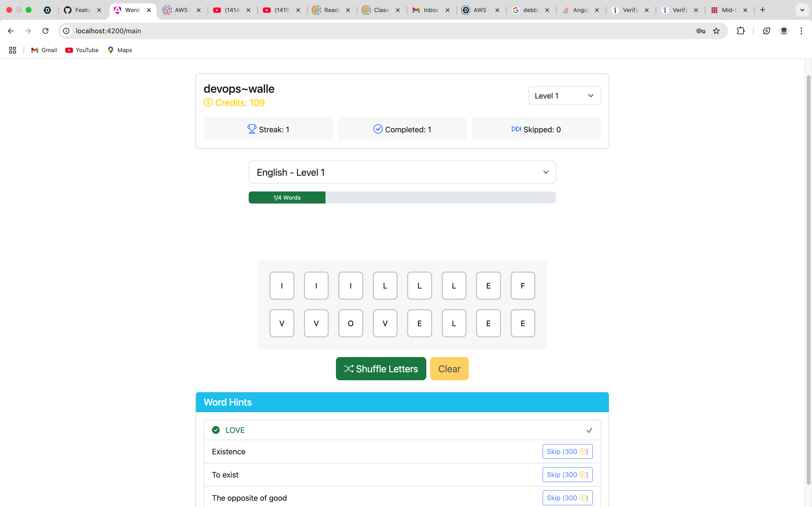The width and height of the screenshot is (812, 507).
Task: Click the Completed checkmark circle icon
Action: click(378, 129)
